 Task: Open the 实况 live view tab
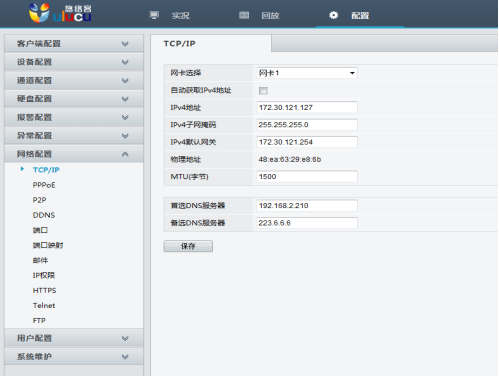point(180,15)
